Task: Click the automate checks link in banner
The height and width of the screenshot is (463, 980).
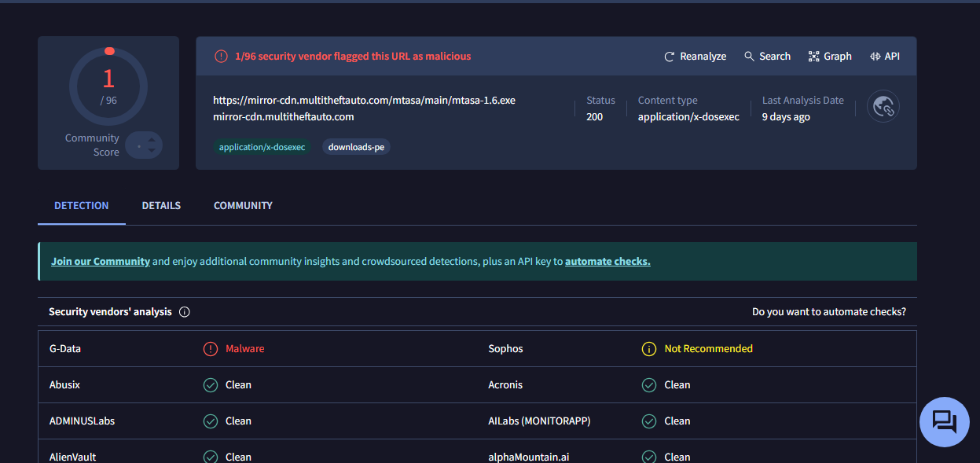Action: 607,262
